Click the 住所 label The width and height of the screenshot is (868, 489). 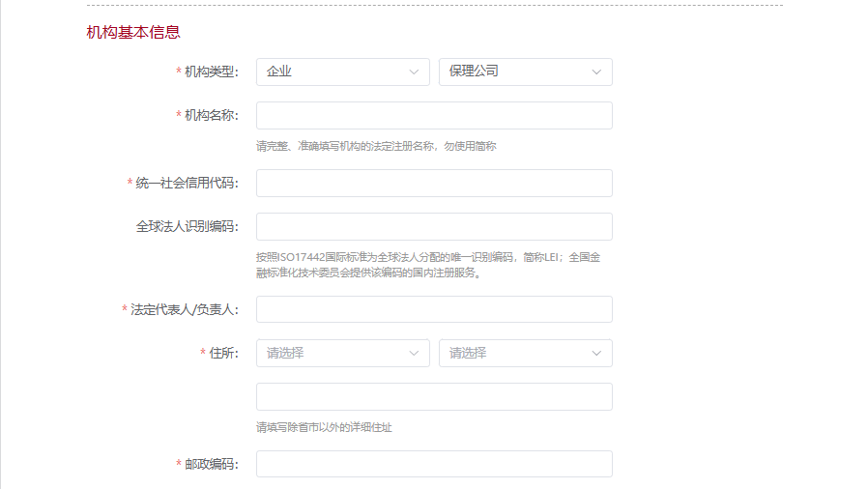(223, 353)
